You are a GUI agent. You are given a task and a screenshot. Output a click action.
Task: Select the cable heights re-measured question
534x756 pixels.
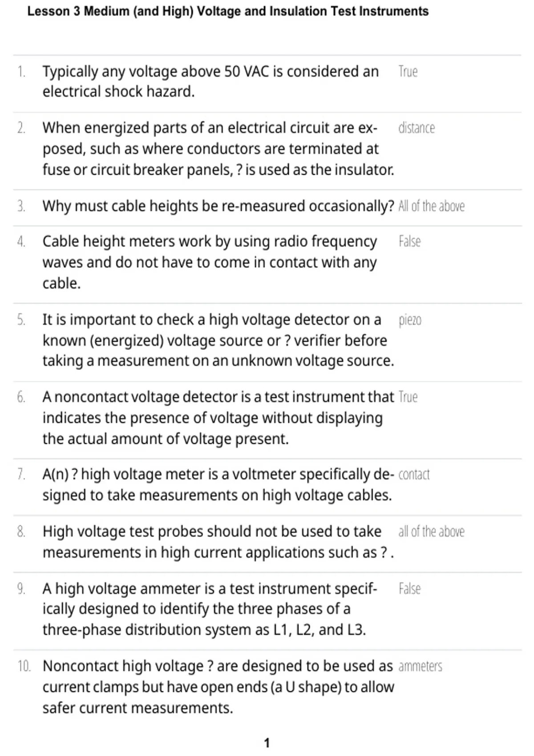click(x=218, y=206)
